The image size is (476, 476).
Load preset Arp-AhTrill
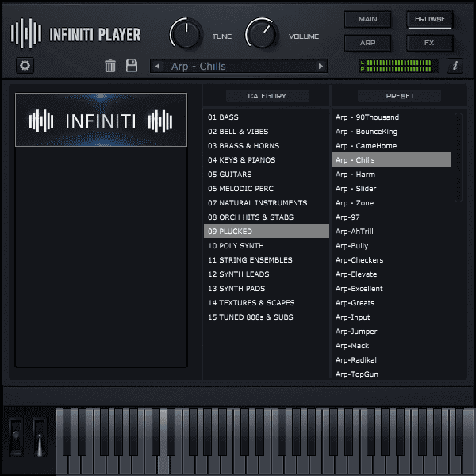[x=392, y=232]
